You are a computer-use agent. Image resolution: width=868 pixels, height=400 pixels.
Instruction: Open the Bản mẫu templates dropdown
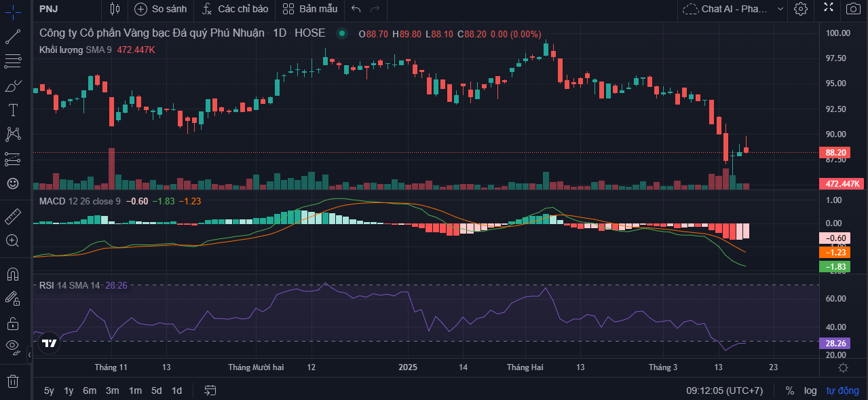(x=309, y=9)
